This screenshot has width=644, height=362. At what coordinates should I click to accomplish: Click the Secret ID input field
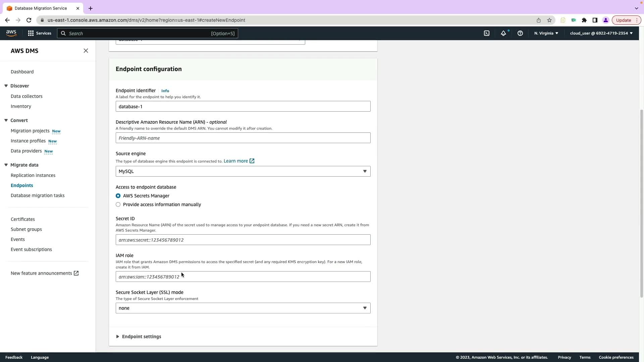pyautogui.click(x=243, y=240)
